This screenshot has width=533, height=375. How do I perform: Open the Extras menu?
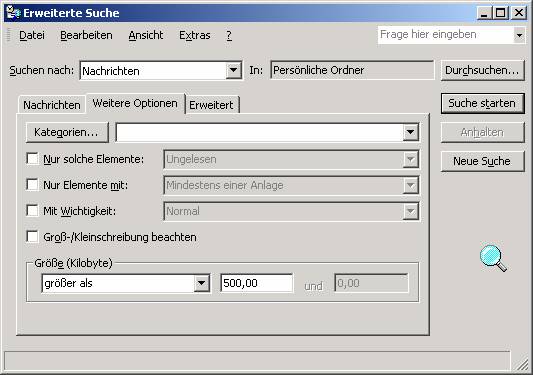[195, 35]
